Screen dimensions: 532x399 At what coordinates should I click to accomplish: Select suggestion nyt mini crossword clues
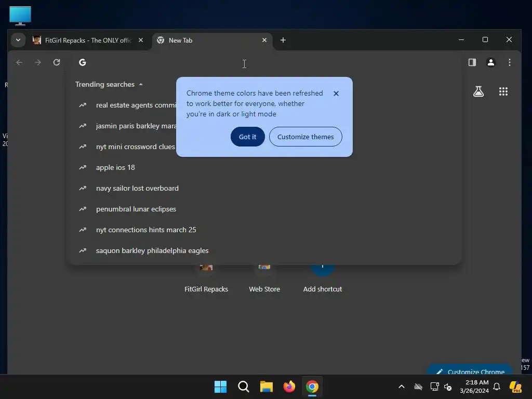pos(264,147)
